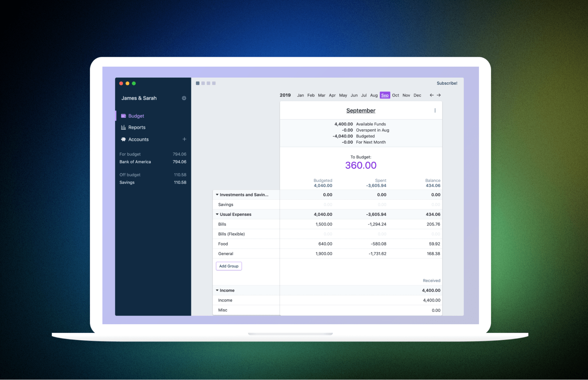Screen dimensions: 588x380
Task: Click the Subscribe! link
Action: pos(447,83)
